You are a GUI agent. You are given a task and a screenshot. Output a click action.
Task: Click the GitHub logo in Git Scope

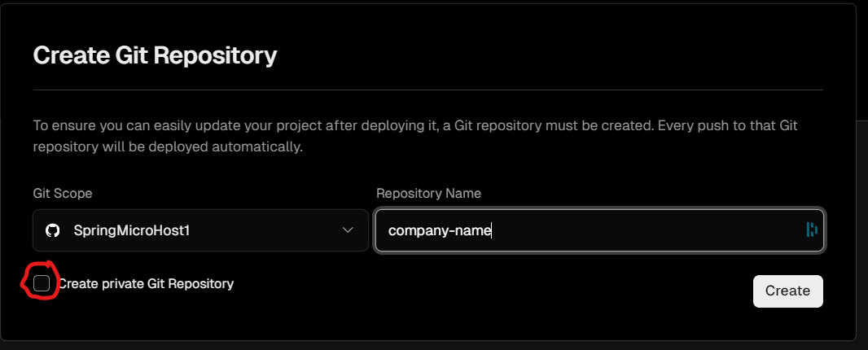tap(53, 230)
